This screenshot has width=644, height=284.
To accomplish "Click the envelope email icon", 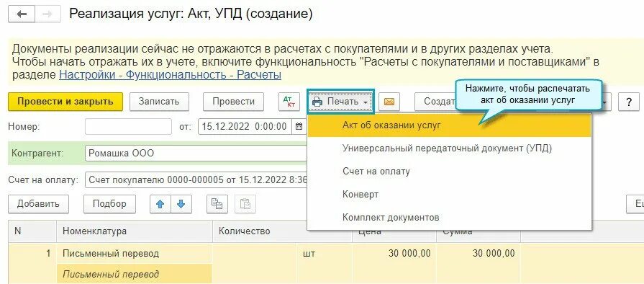I will (389, 102).
